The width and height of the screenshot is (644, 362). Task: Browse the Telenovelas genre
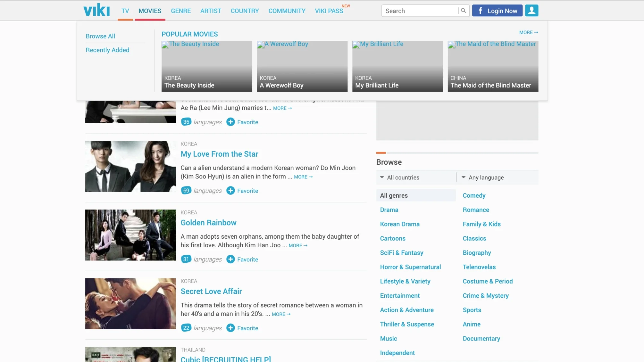479,267
